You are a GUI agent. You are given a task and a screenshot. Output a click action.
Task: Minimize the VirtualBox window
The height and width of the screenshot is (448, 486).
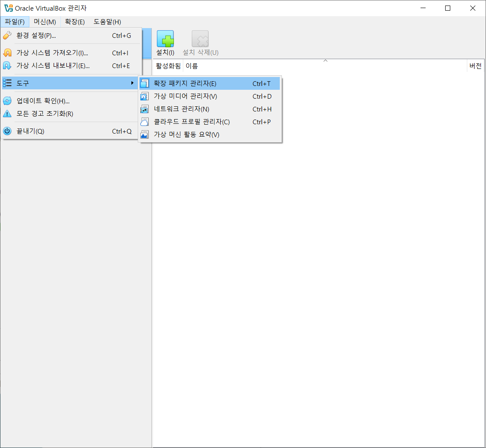pyautogui.click(x=423, y=8)
